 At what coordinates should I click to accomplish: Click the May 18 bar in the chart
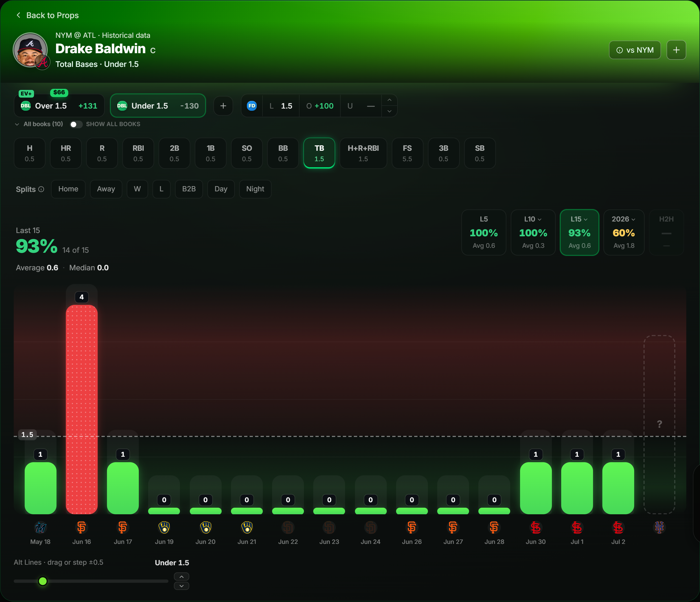pos(41,488)
